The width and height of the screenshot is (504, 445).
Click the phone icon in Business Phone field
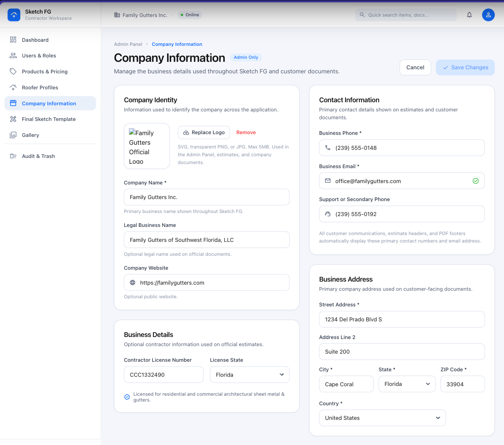[328, 148]
